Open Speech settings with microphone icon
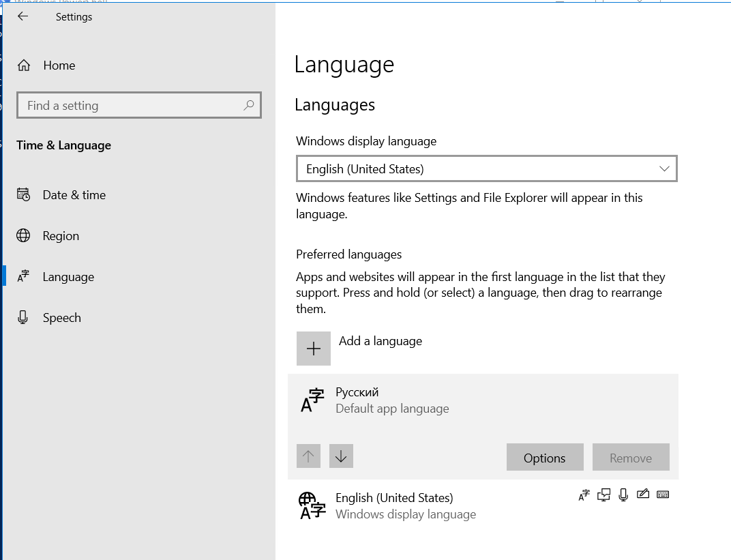731x560 pixels. click(x=61, y=318)
